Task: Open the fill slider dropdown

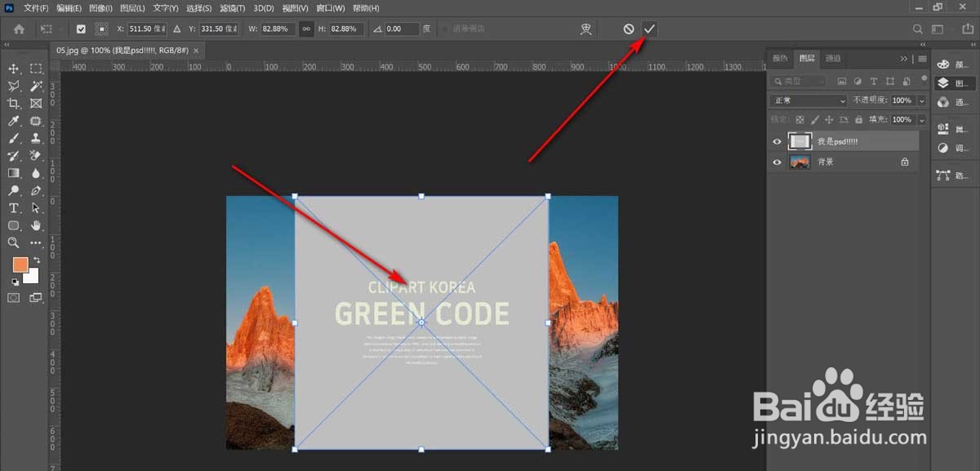Action: click(922, 119)
